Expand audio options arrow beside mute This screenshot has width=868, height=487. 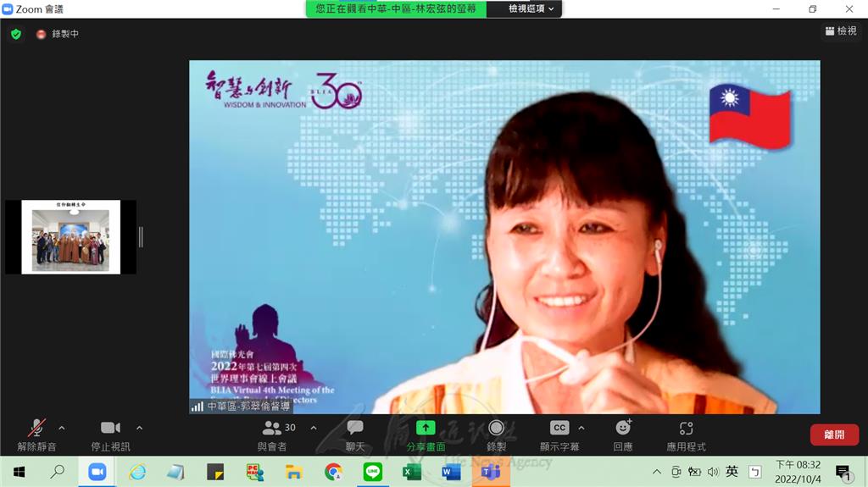coord(61,428)
